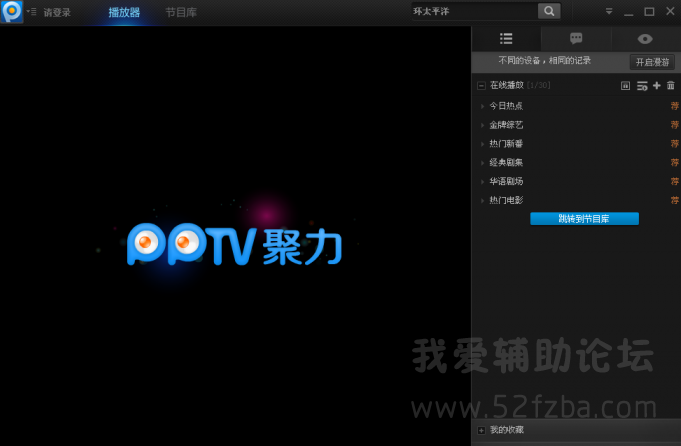Image resolution: width=681 pixels, height=446 pixels.
Task: Select the chat bubble comments tab
Action: tap(576, 39)
